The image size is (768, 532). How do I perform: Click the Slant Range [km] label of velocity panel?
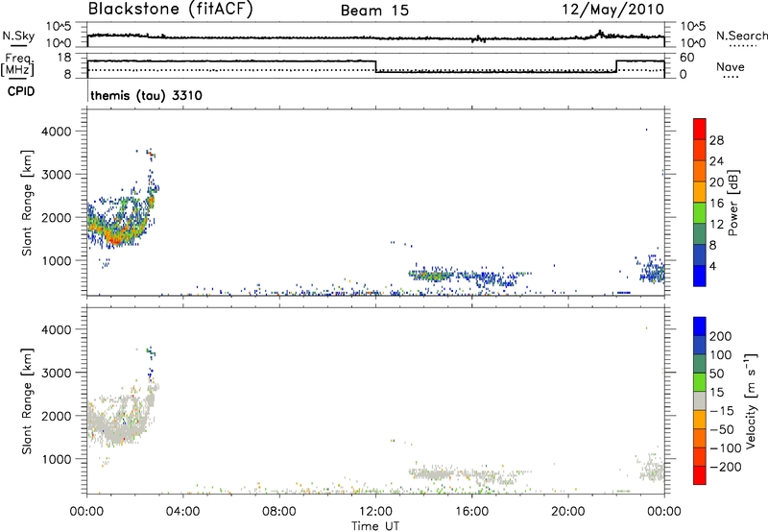pos(27,401)
